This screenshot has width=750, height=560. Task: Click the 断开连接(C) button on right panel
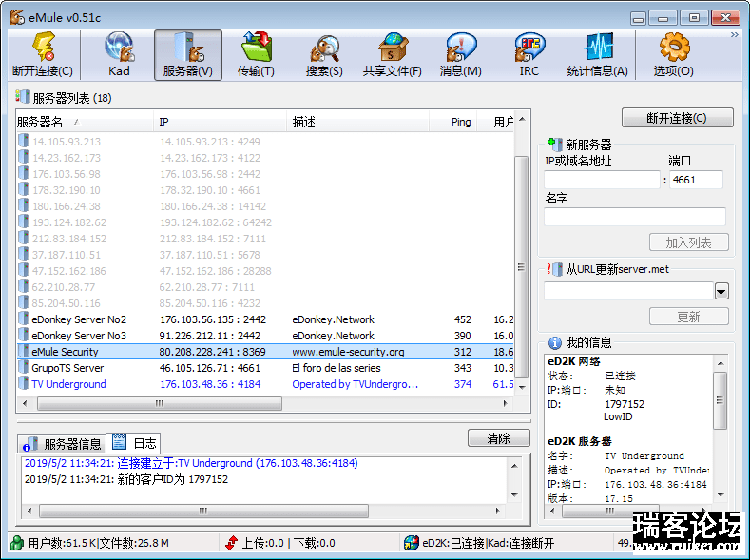pos(678,118)
